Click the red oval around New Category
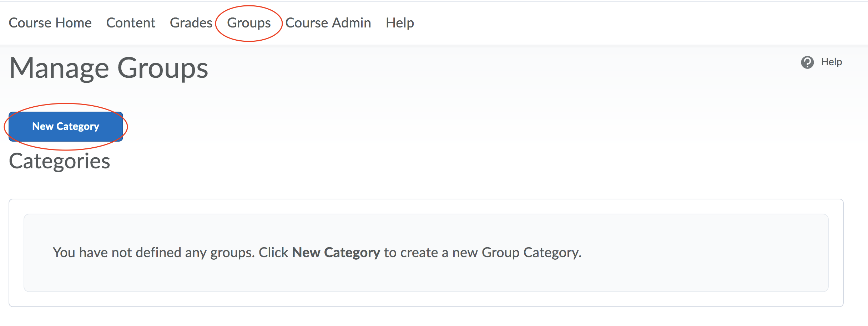The height and width of the screenshot is (326, 868). tap(66, 105)
